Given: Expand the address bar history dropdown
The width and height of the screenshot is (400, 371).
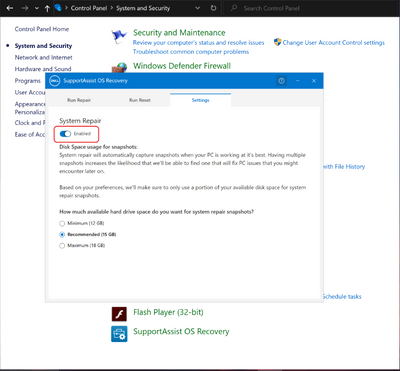Looking at the screenshot, I should [198, 8].
